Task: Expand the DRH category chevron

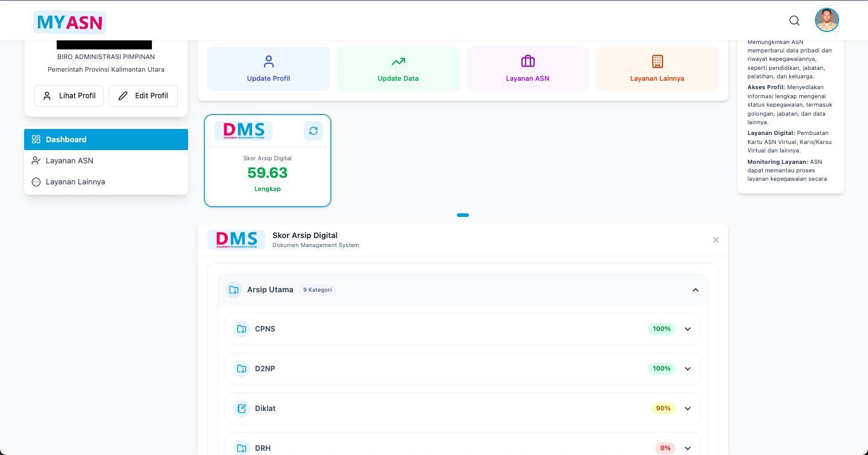Action: pyautogui.click(x=688, y=448)
